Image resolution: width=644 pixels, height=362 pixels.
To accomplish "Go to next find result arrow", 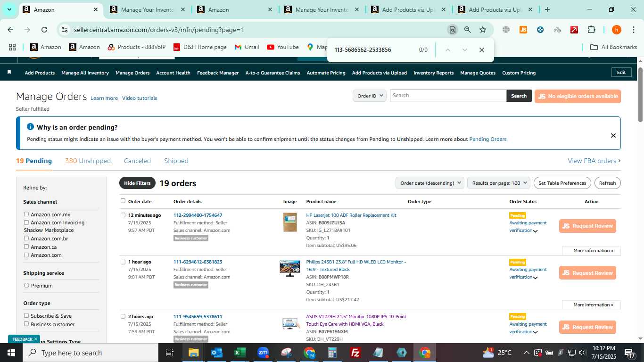I will (x=465, y=50).
